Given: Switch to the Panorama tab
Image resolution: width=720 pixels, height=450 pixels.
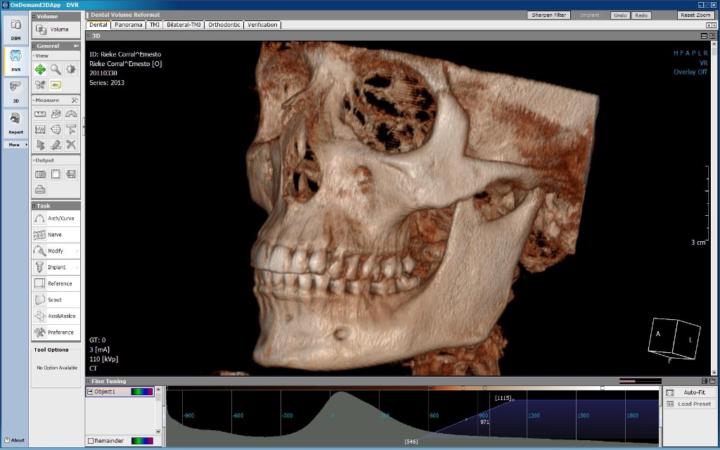Looking at the screenshot, I should [128, 24].
